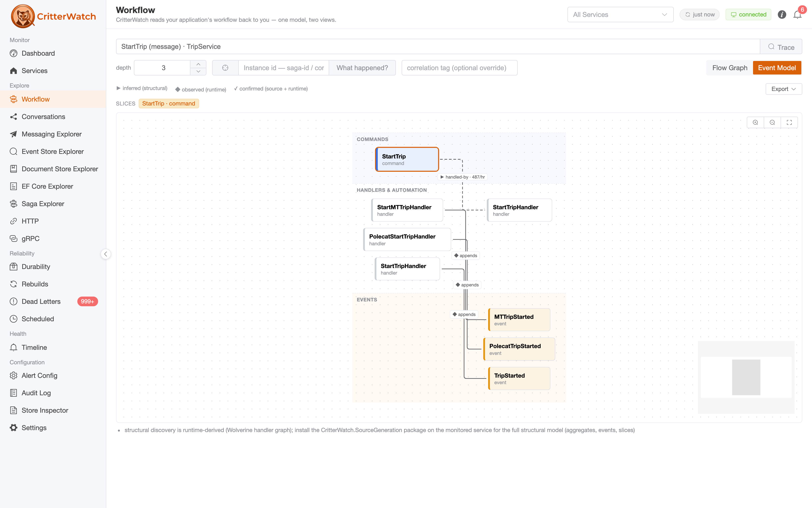Viewport: 812px width, 508px height.
Task: Select the StartTrip command node
Action: pos(407,160)
